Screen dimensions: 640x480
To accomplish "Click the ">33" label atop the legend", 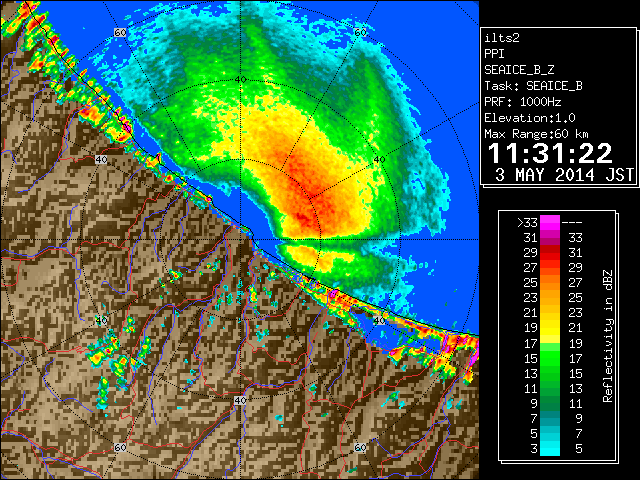I will coord(527,223).
